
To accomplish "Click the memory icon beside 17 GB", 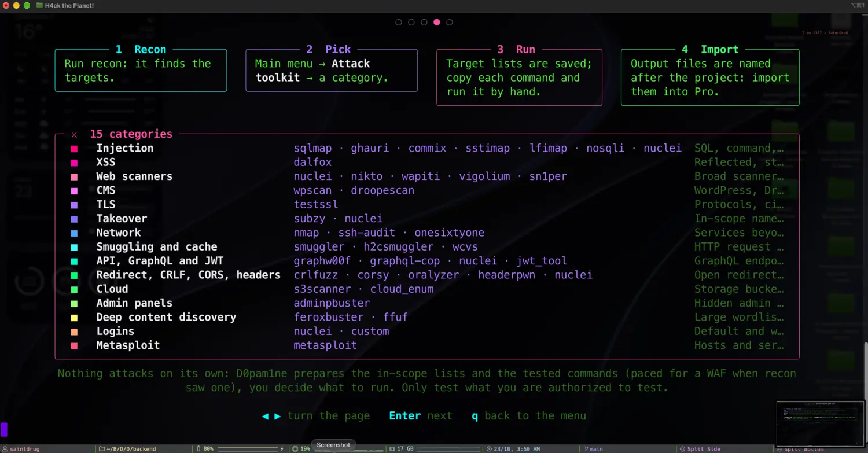I will tap(392, 448).
